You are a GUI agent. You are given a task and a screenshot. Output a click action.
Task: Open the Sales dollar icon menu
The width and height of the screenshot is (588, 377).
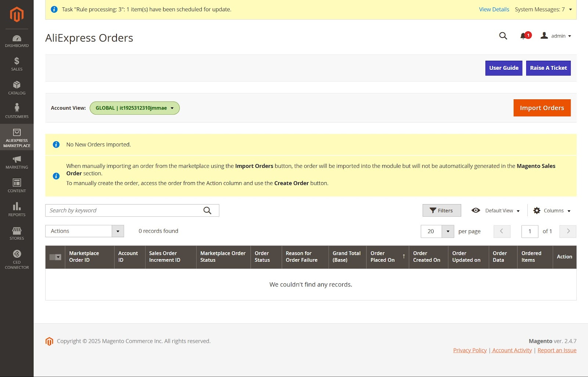[17, 64]
